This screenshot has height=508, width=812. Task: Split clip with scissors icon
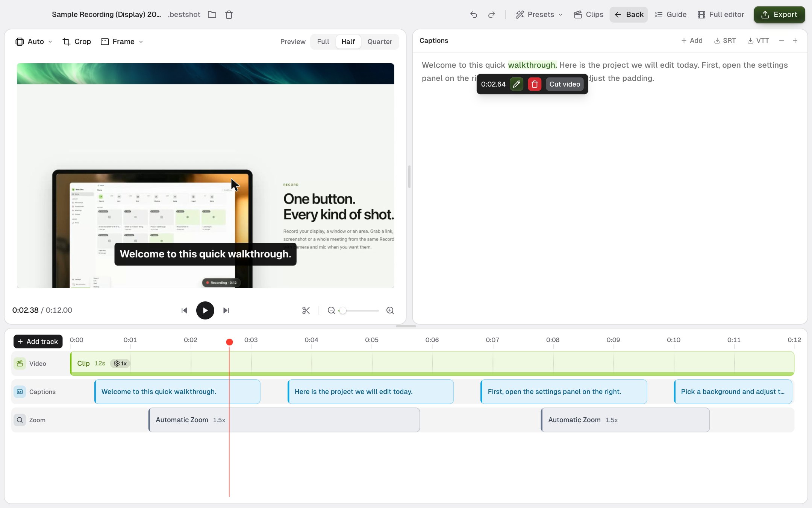(x=306, y=310)
